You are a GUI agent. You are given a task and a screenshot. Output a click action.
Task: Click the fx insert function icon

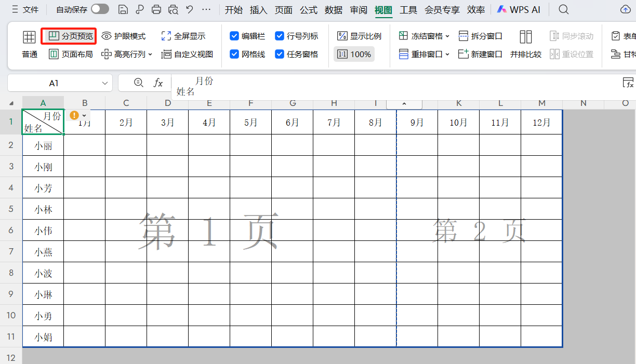click(x=158, y=83)
